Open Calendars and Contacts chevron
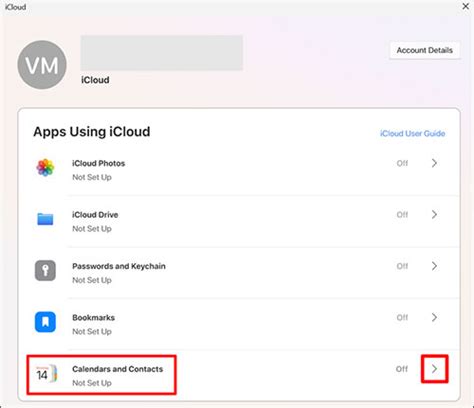The height and width of the screenshot is (408, 474). (434, 369)
